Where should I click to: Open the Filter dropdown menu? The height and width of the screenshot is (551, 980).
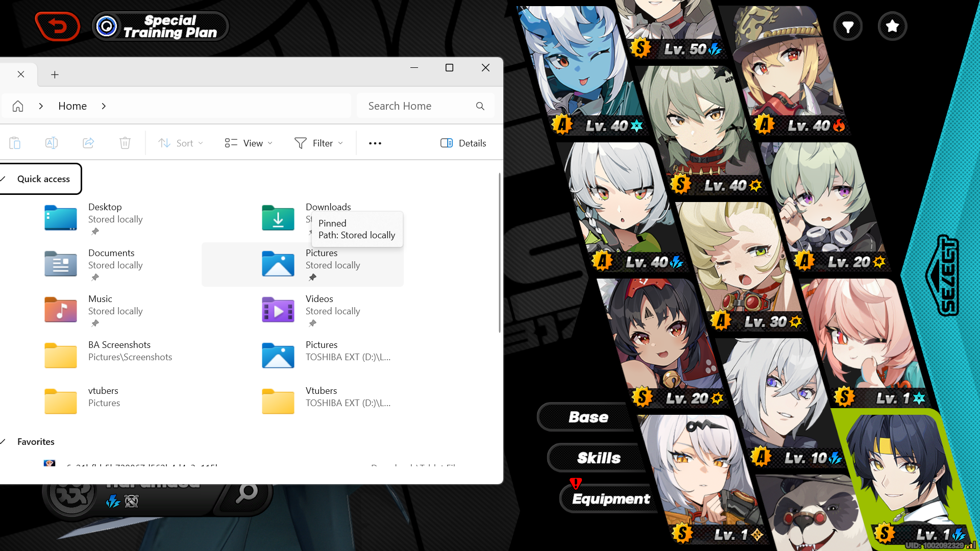[318, 143]
